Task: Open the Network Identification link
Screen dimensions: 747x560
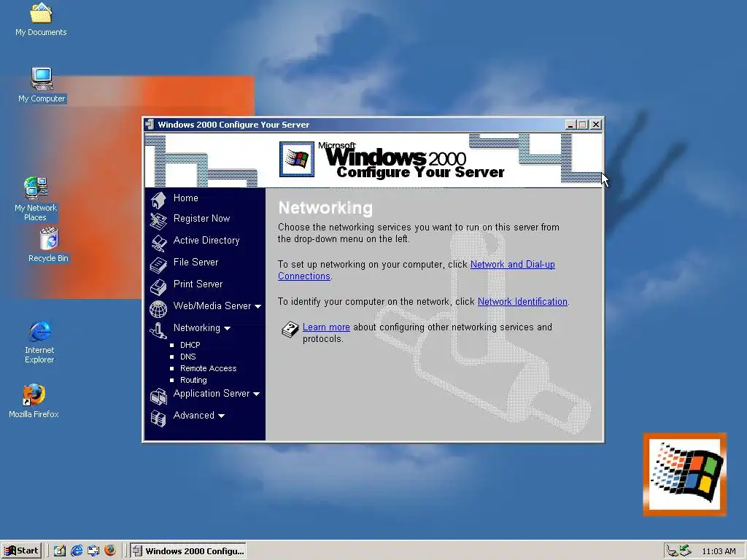Action: click(x=522, y=302)
